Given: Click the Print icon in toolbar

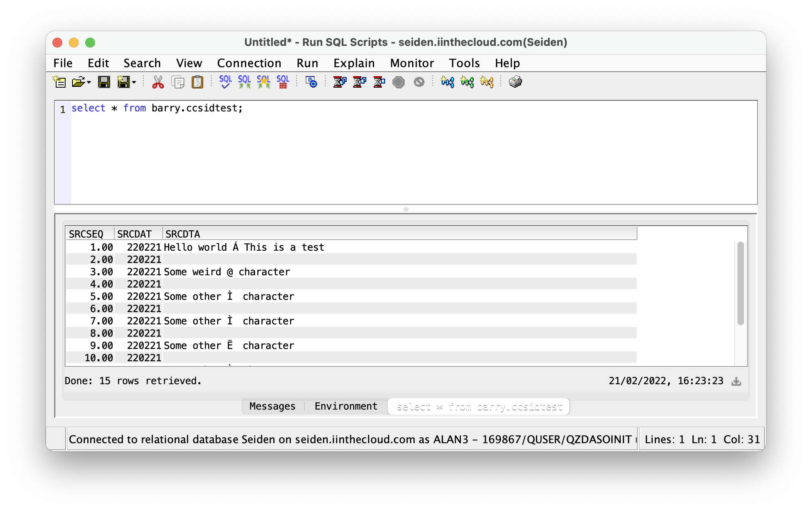Looking at the screenshot, I should tap(515, 82).
